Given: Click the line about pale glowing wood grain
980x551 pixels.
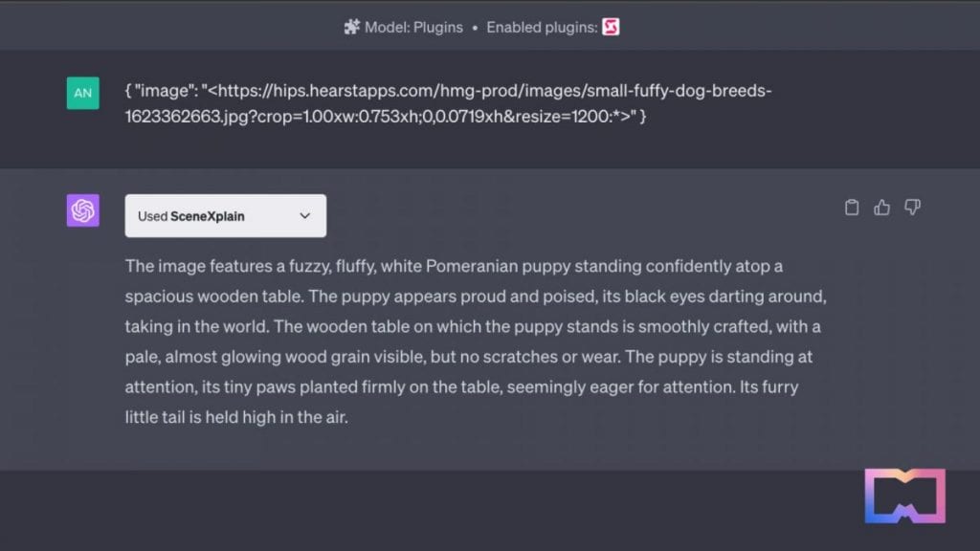Looking at the screenshot, I should [x=469, y=358].
